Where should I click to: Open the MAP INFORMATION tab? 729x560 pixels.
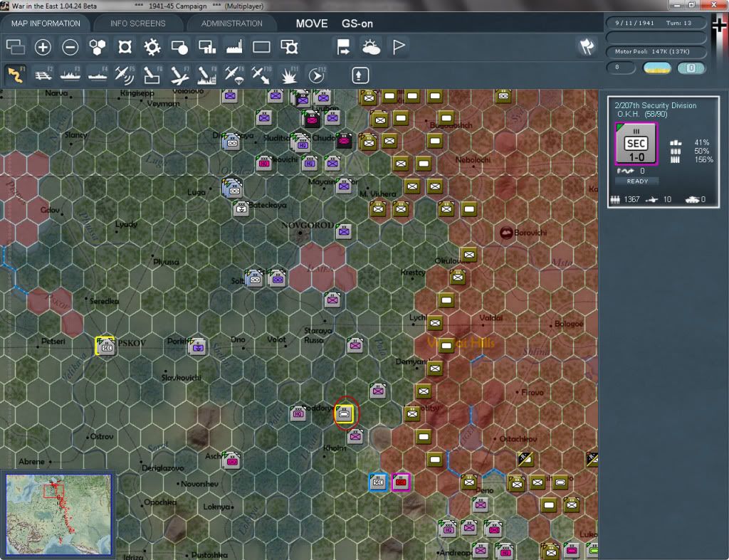point(46,23)
